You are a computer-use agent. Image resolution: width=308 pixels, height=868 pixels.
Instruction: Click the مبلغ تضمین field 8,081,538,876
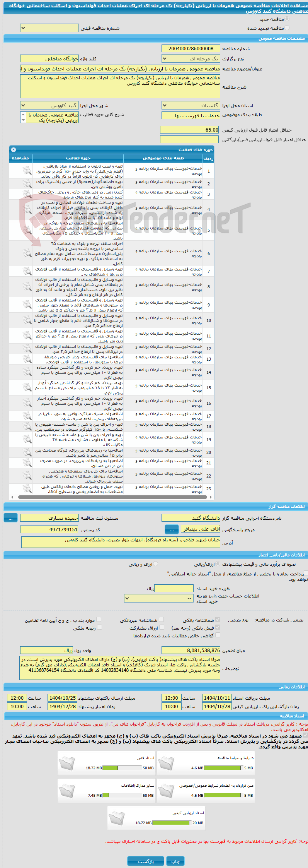[191, 651]
